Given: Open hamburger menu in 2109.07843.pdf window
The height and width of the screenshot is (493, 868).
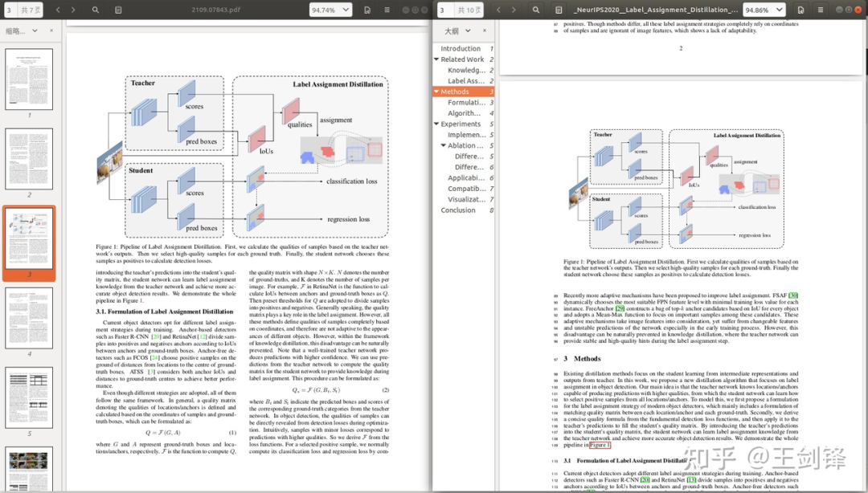Looking at the screenshot, I should [x=387, y=10].
